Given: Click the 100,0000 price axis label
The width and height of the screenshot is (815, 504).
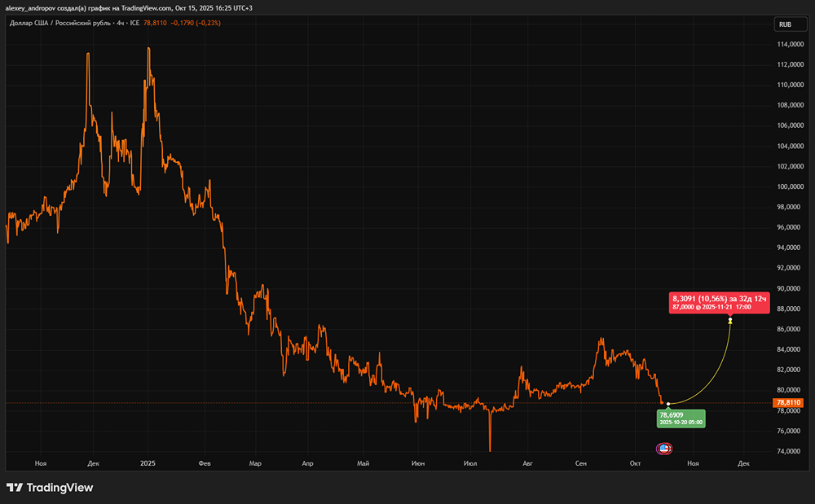Looking at the screenshot, I should click(790, 186).
